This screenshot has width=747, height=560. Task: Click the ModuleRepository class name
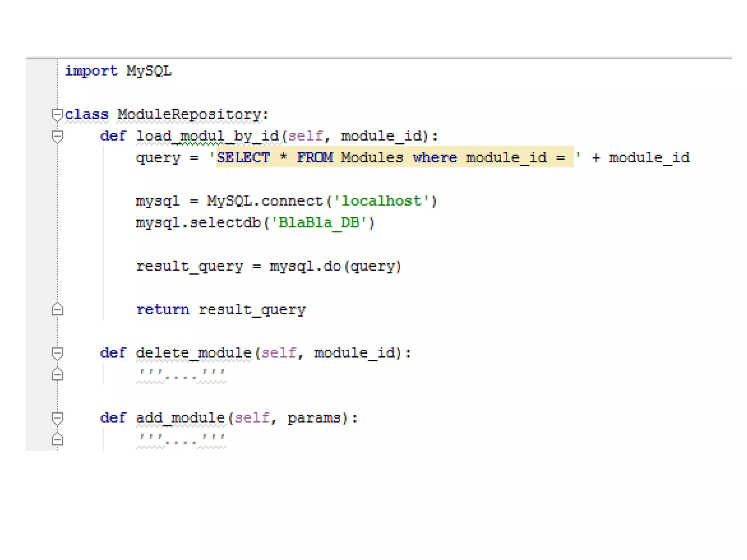pyautogui.click(x=189, y=115)
